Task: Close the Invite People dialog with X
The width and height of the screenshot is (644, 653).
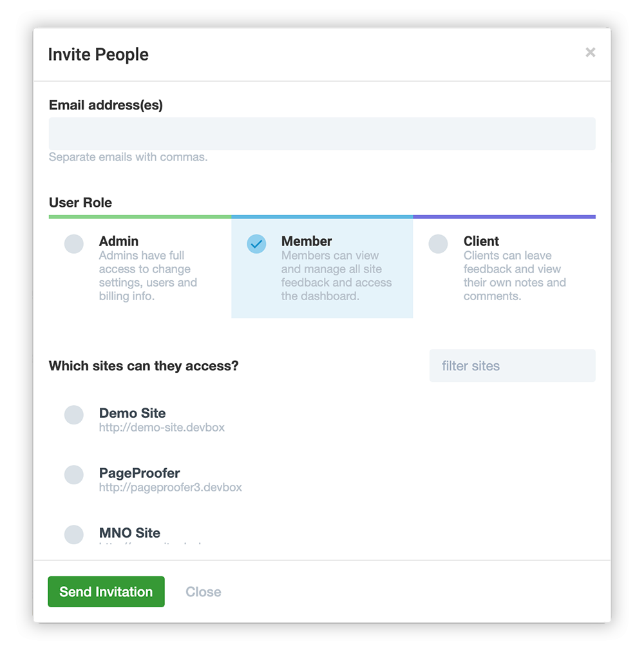Action: tap(590, 53)
